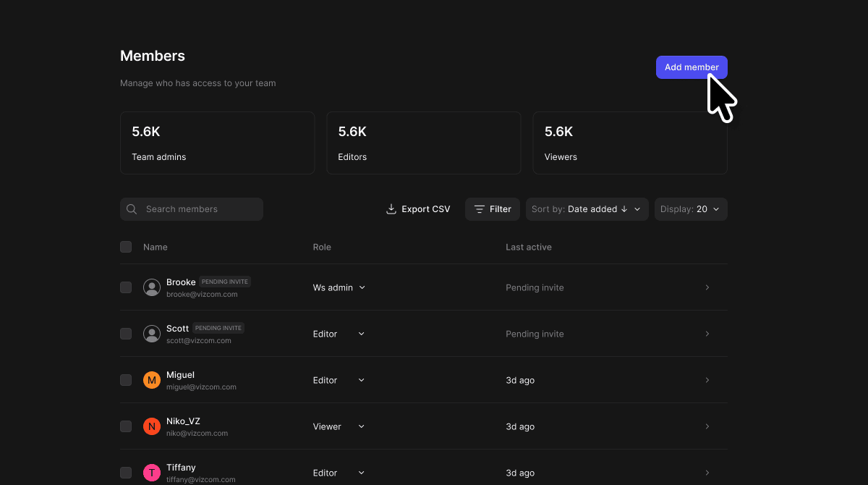
Task: Select Miguel's row checkbox
Action: tap(126, 380)
